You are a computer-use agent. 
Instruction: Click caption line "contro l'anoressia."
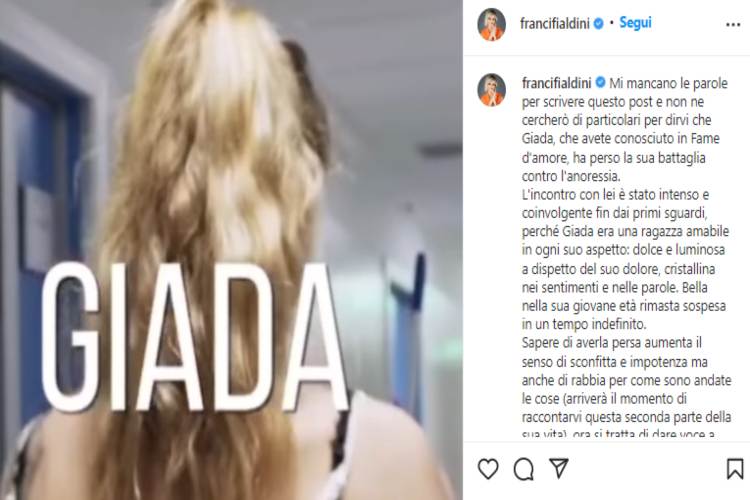(571, 176)
